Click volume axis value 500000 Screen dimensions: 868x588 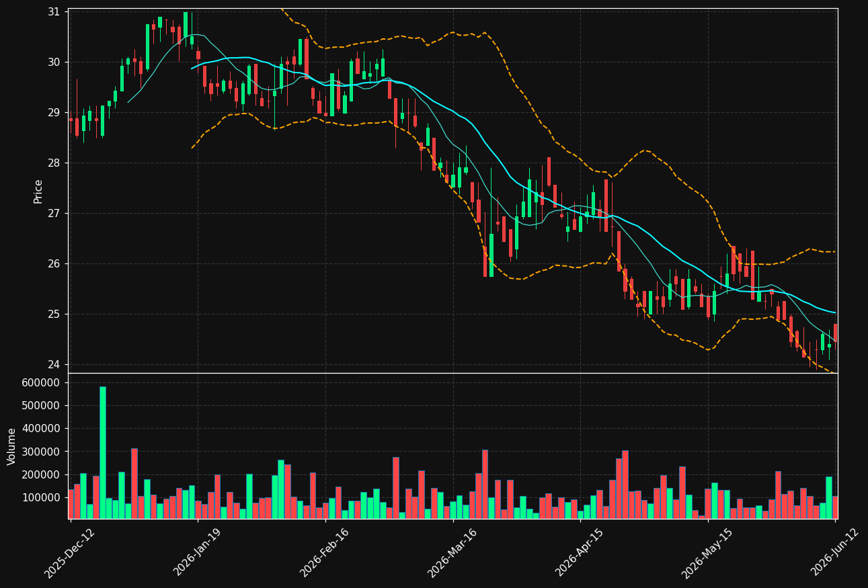(42, 406)
